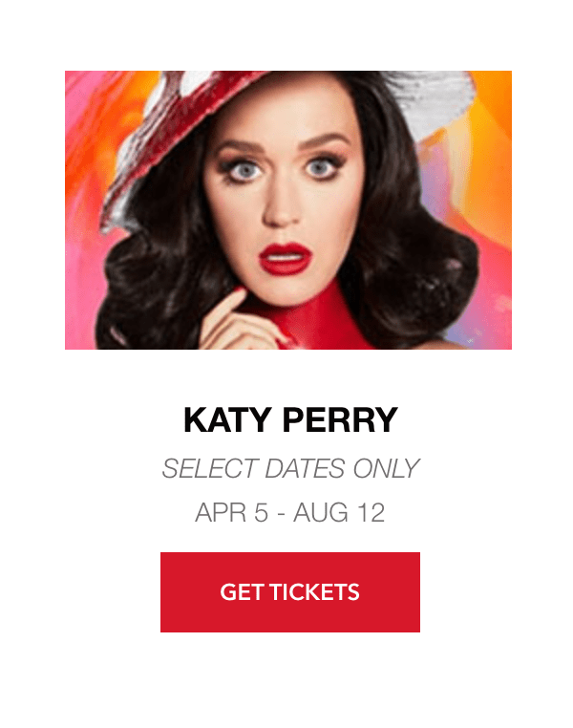Click the word TICKETS on the red button
Screen dimensions: 573x728
point(314,592)
